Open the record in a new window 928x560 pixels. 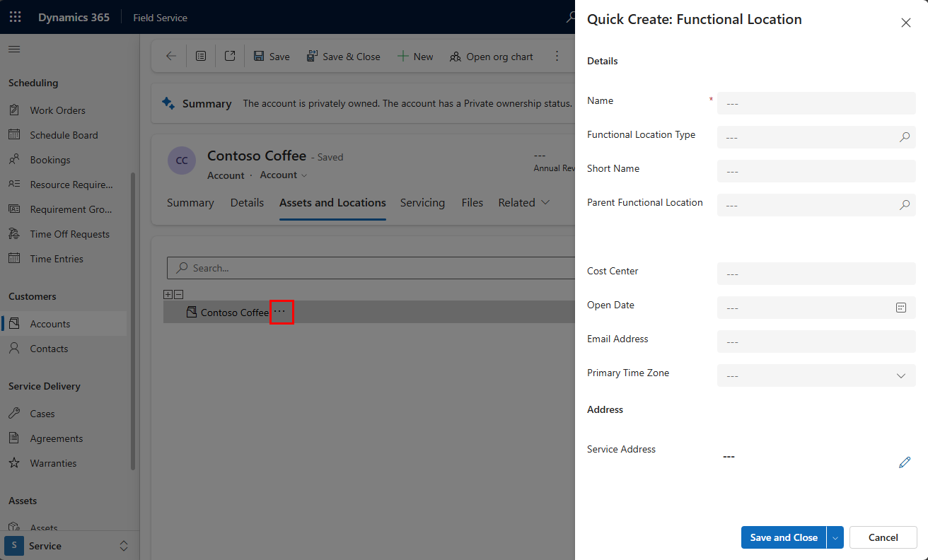pos(229,55)
